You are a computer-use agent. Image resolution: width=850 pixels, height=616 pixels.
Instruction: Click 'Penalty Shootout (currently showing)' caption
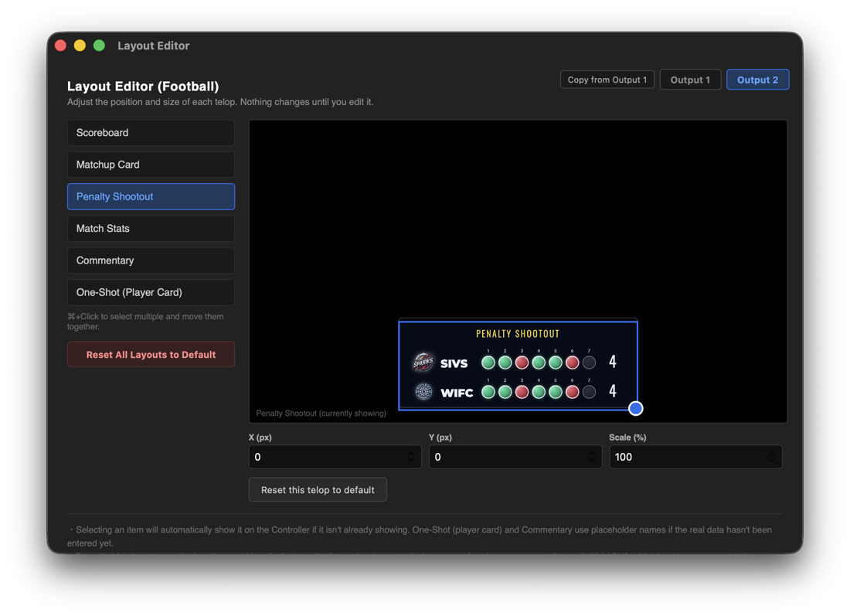(321, 414)
